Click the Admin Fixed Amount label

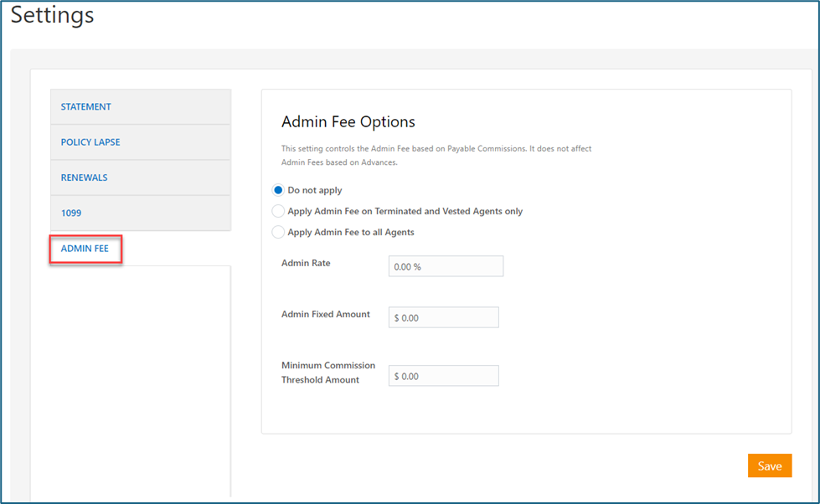[325, 314]
